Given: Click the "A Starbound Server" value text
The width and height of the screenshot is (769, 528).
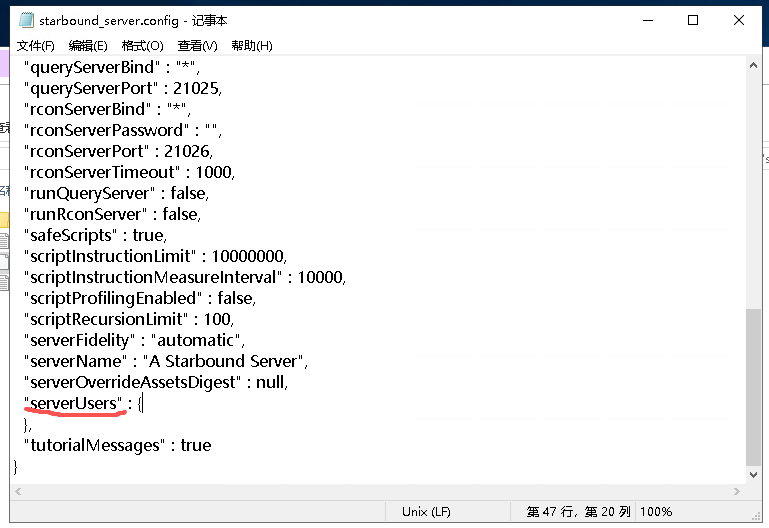Looking at the screenshot, I should tap(229, 361).
